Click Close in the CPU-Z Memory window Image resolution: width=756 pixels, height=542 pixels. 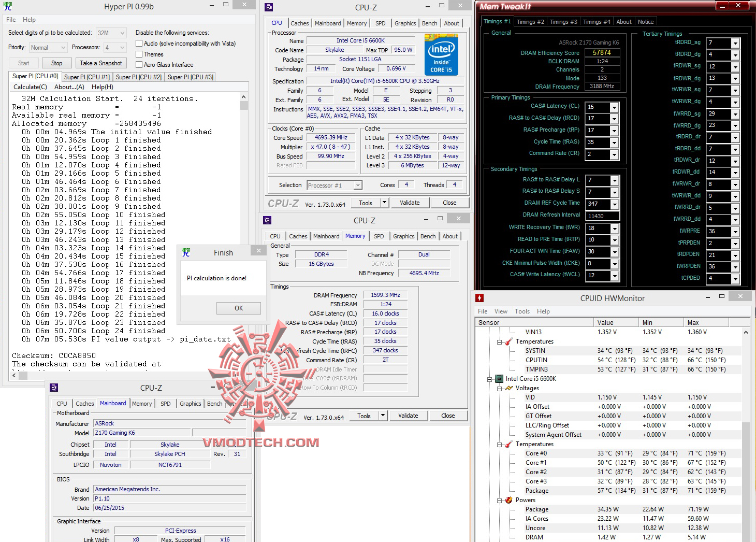448,416
